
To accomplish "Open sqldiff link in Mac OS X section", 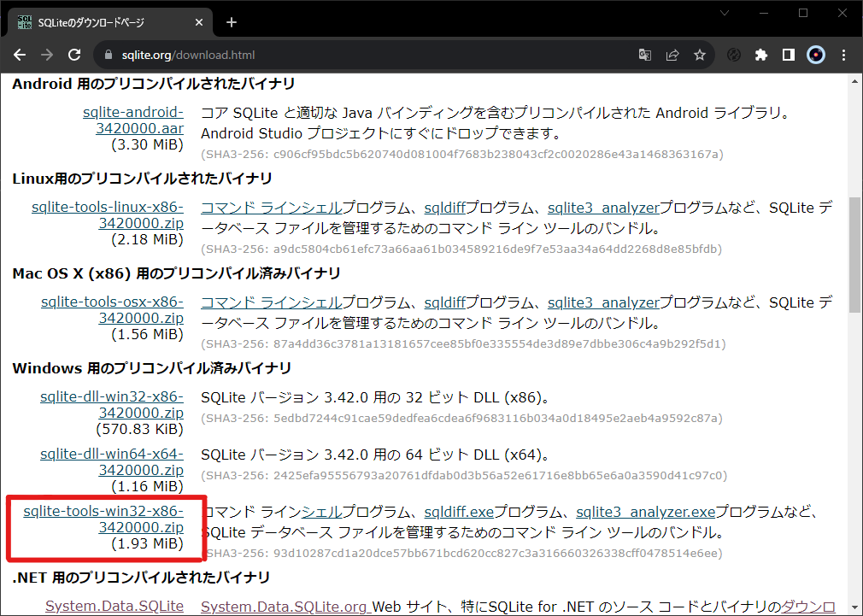I will (444, 302).
